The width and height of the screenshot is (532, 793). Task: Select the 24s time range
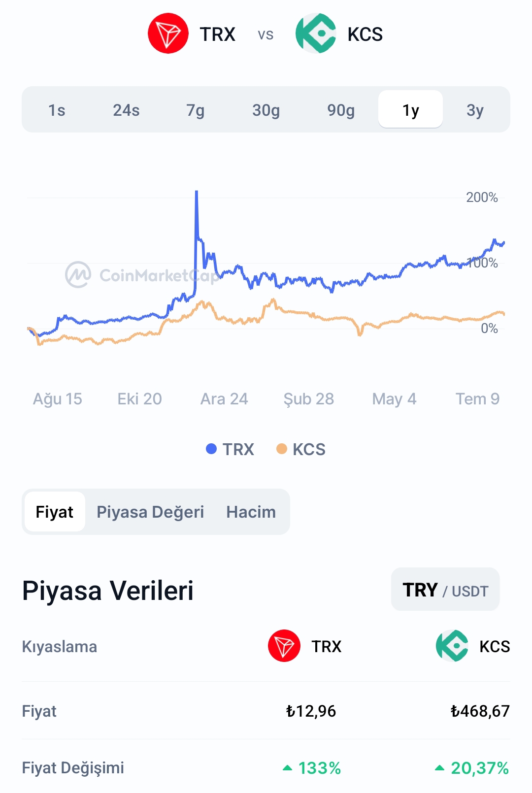pyautogui.click(x=126, y=110)
